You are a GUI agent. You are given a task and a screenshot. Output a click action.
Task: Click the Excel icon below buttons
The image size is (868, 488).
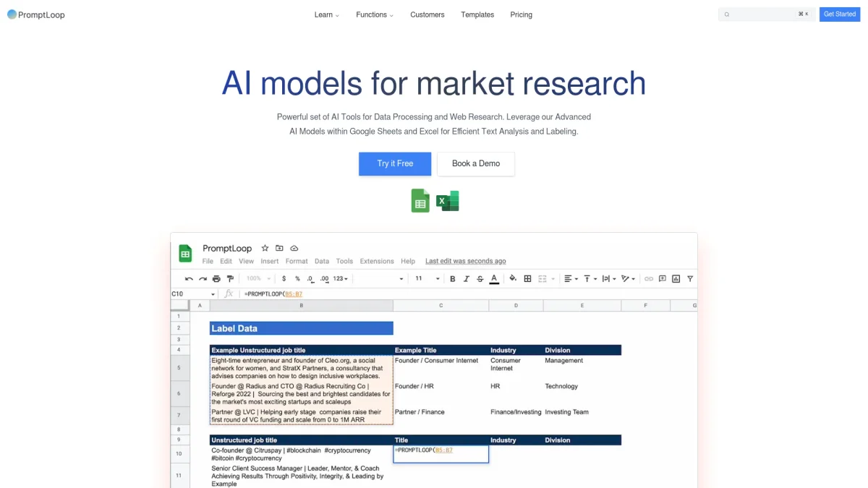tap(448, 200)
